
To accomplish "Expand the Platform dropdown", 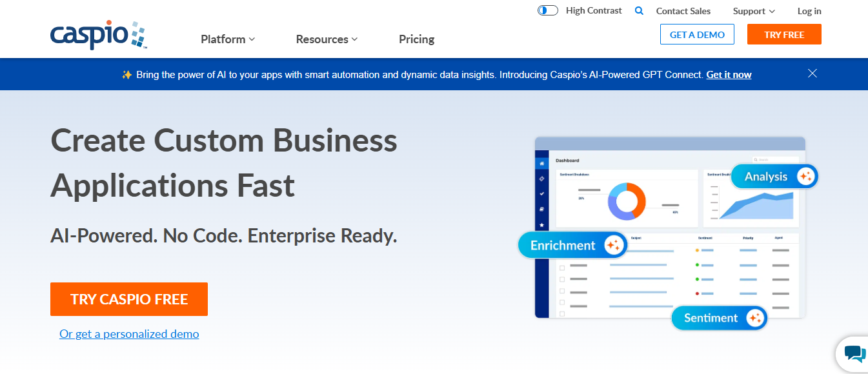I will pyautogui.click(x=227, y=39).
